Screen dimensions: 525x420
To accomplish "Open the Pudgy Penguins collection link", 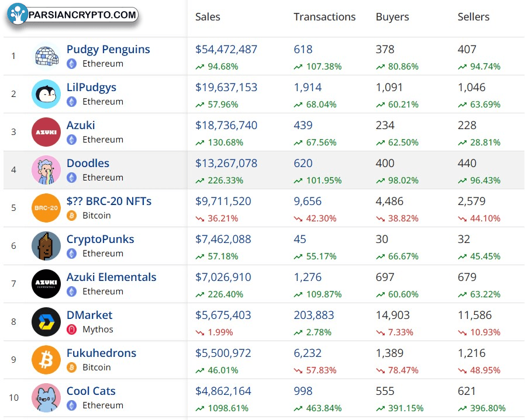I will click(x=108, y=50).
